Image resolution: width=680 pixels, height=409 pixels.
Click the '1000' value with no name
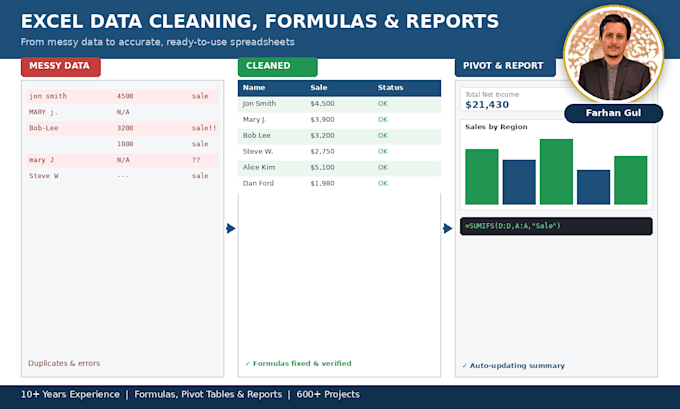tap(125, 144)
